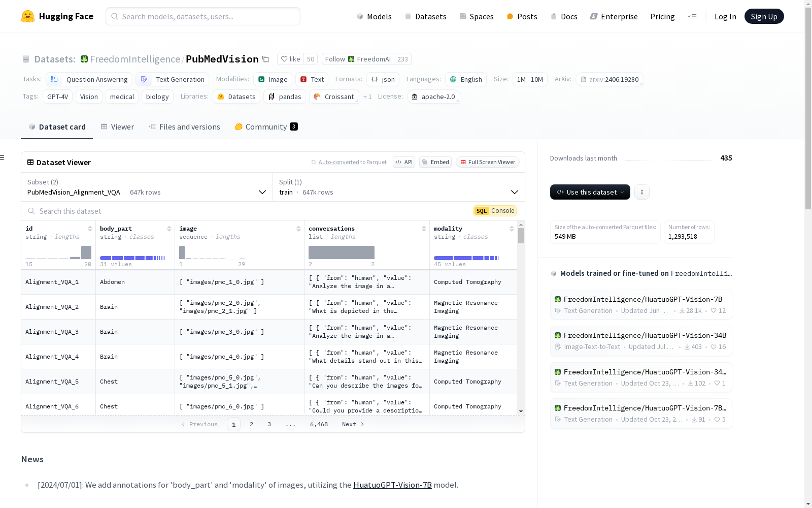Toggle sort on the modality column
812x508 pixels.
click(512, 229)
